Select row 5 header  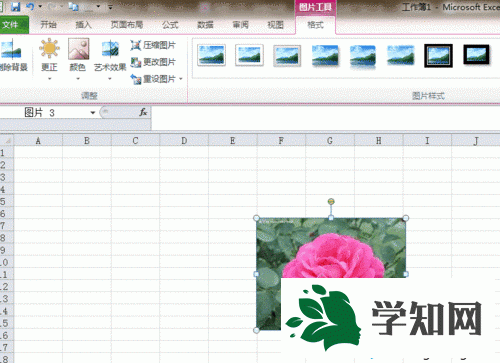coord(6,202)
